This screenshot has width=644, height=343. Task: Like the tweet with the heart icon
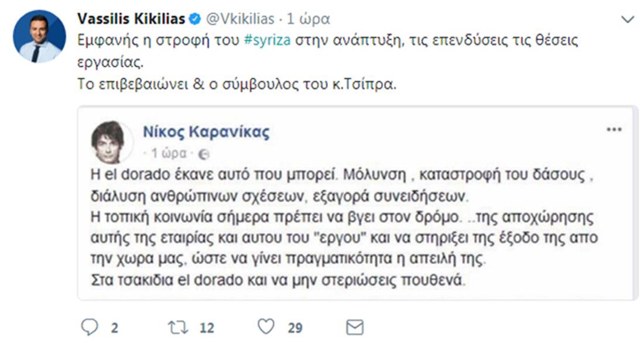[266, 327]
